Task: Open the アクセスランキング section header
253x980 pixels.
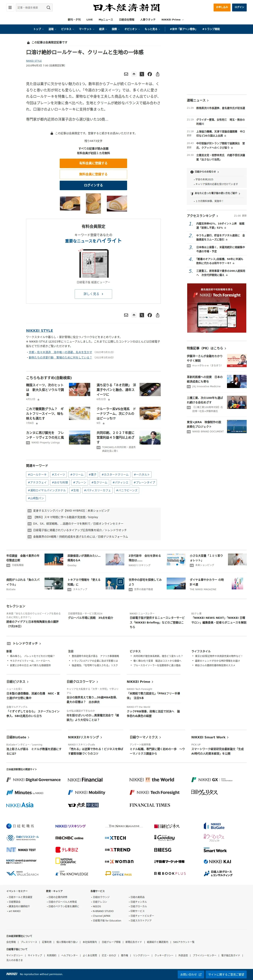Action: pos(202,216)
